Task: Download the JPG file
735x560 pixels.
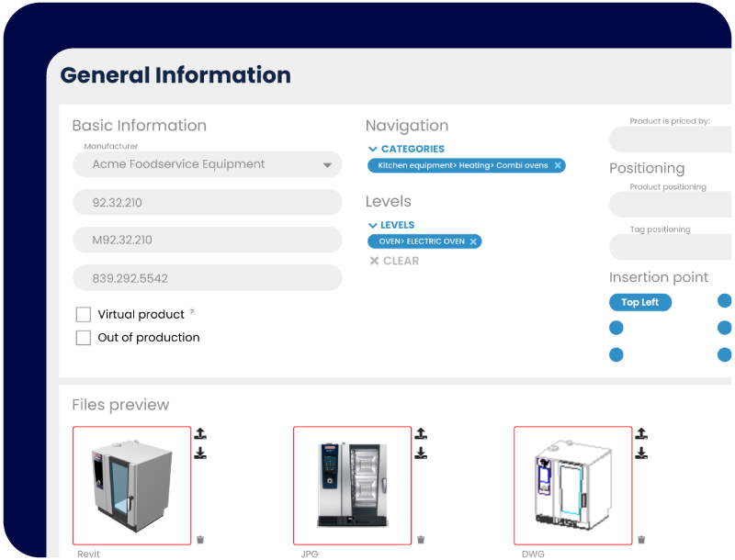Action: (x=421, y=454)
